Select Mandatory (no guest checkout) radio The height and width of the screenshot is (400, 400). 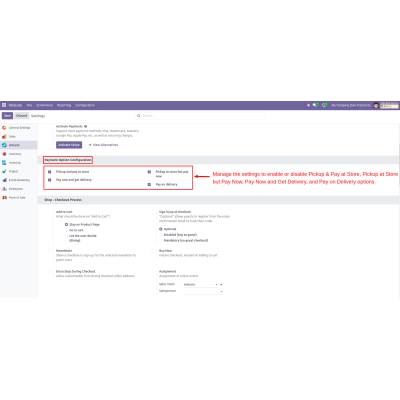pos(161,240)
